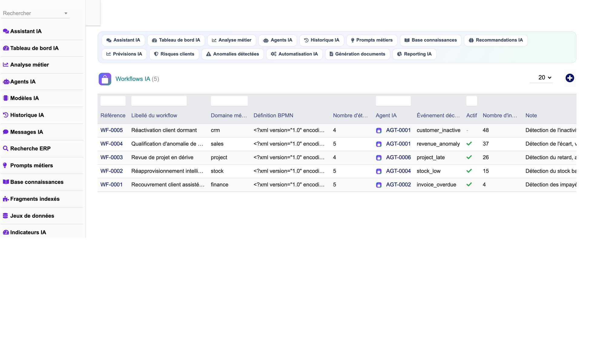This screenshot has height=364, width=589.
Task: Click the green Actif checkmark for WF-0003
Action: [469, 157]
